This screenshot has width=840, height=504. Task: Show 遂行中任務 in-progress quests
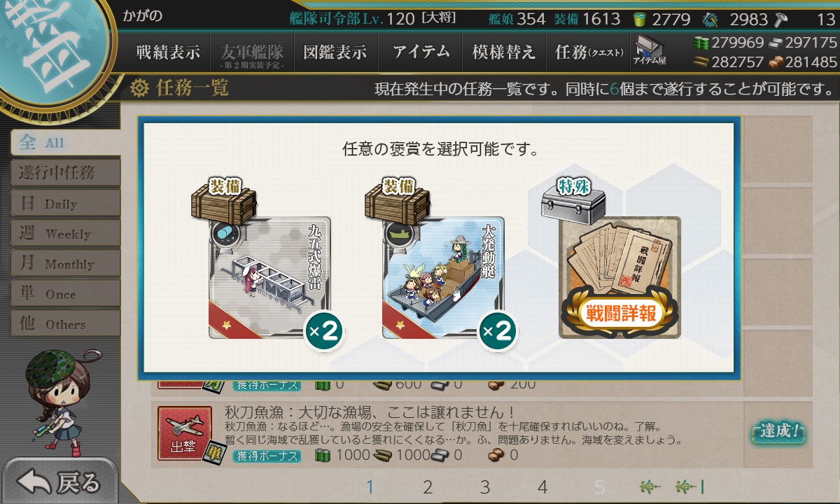pyautogui.click(x=65, y=173)
